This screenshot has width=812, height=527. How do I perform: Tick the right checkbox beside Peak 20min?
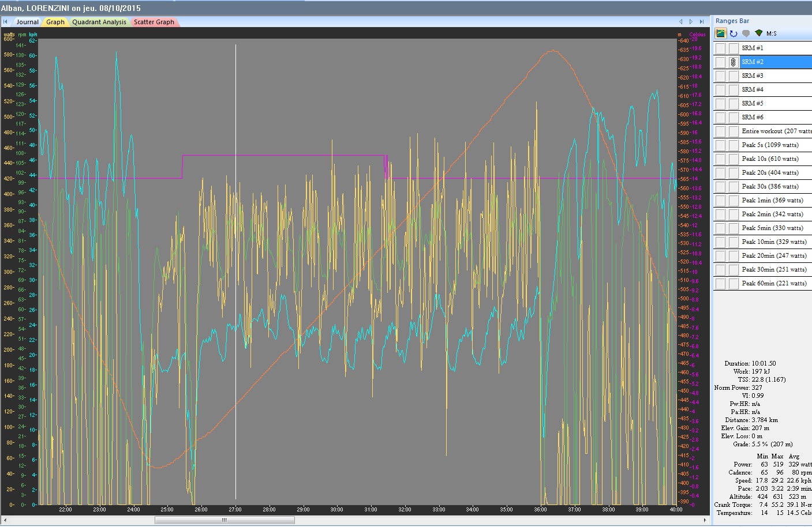tap(734, 256)
